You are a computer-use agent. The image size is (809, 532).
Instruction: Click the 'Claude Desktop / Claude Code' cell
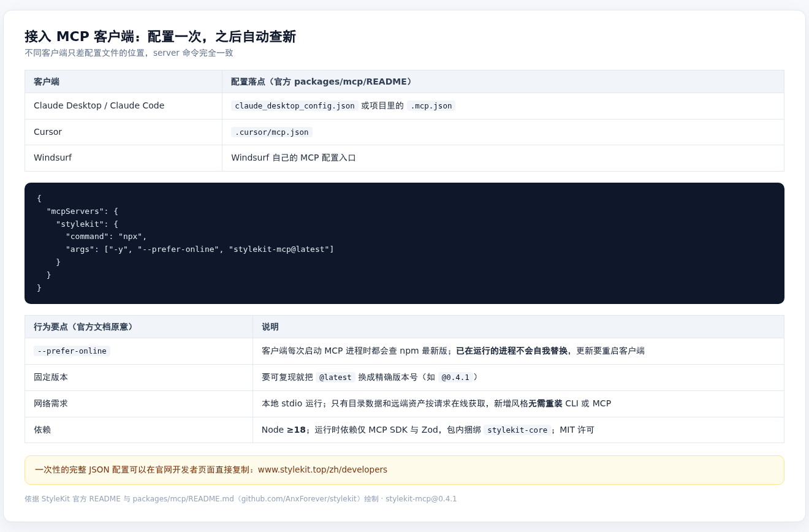click(123, 106)
